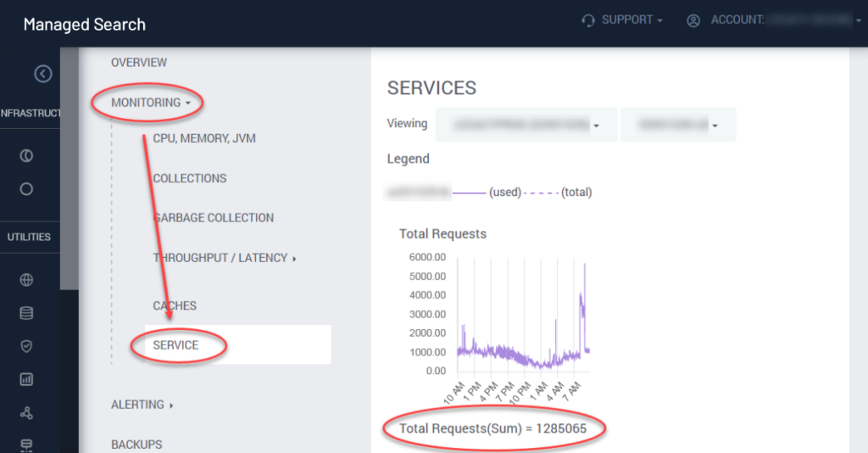Select the Service menu item
The image size is (868, 453).
pyautogui.click(x=238, y=344)
